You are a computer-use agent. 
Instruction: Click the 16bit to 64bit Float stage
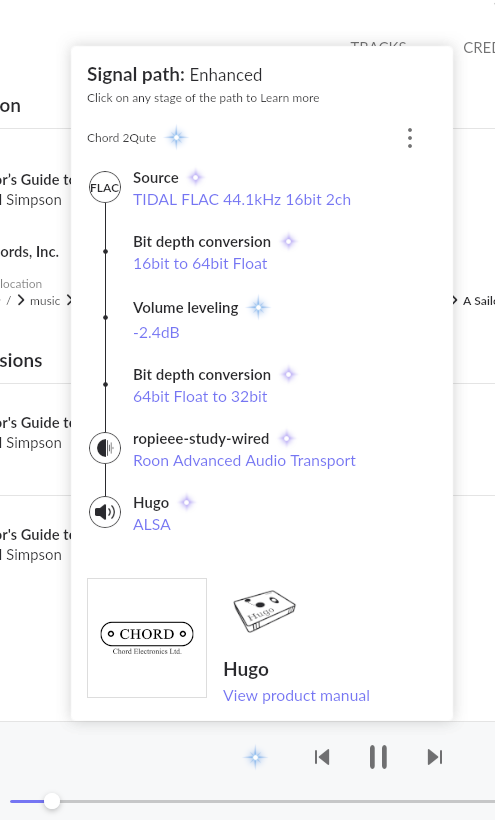click(200, 264)
